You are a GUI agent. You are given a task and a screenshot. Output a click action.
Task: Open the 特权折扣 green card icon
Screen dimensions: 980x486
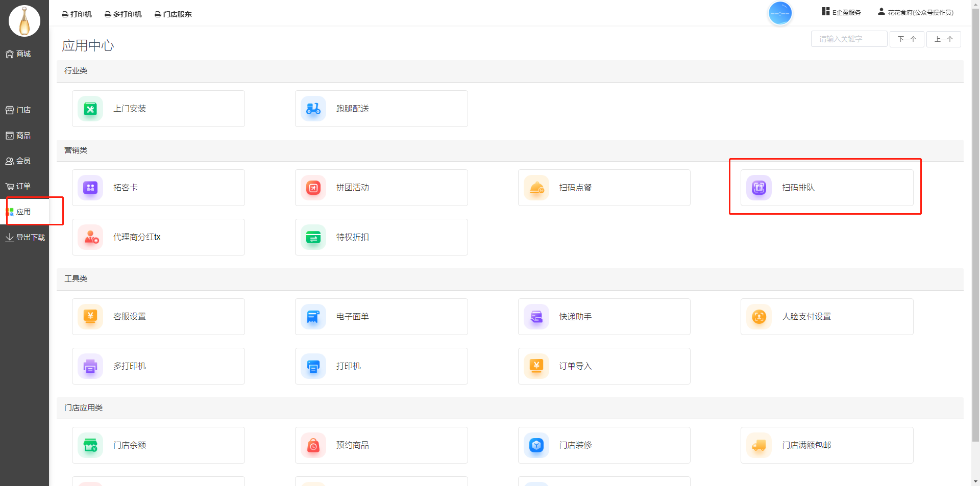pos(313,238)
